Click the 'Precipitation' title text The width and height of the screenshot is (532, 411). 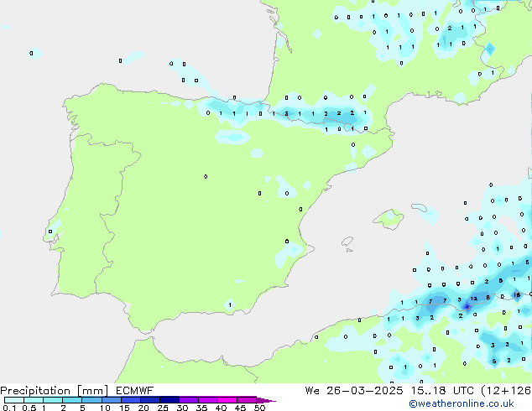(35, 391)
